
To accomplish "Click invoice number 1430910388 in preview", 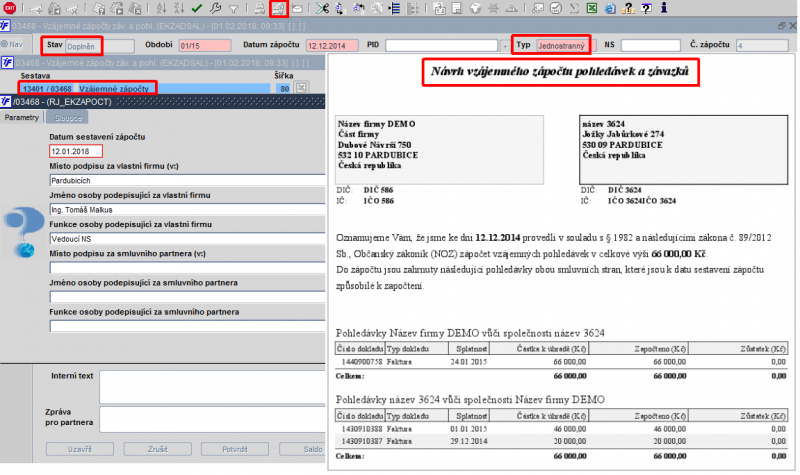I will (x=362, y=429).
